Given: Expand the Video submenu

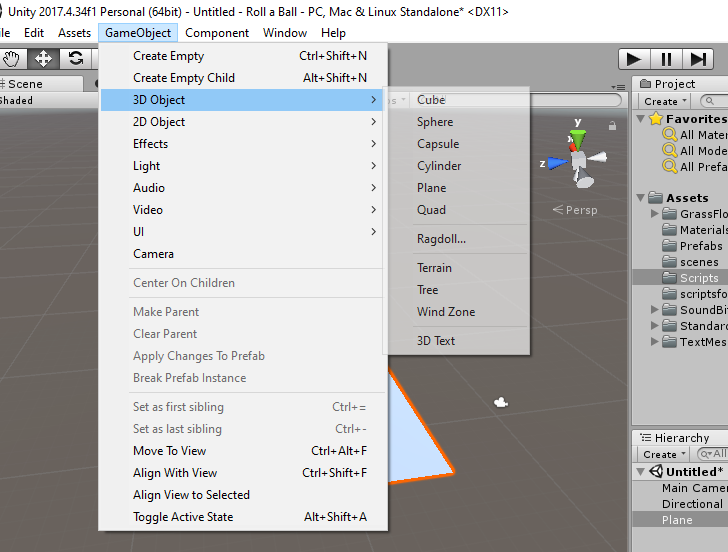Looking at the screenshot, I should point(241,209).
